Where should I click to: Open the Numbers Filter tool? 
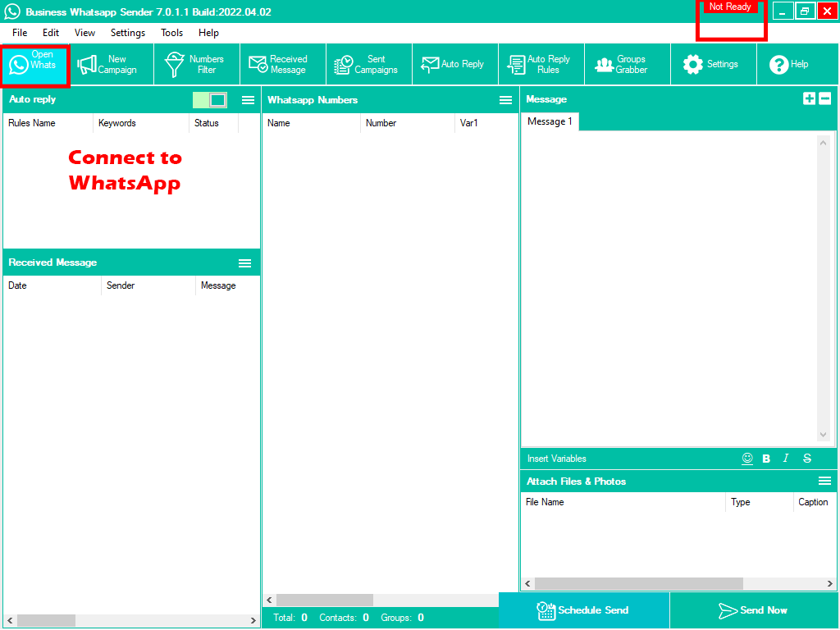click(x=197, y=64)
